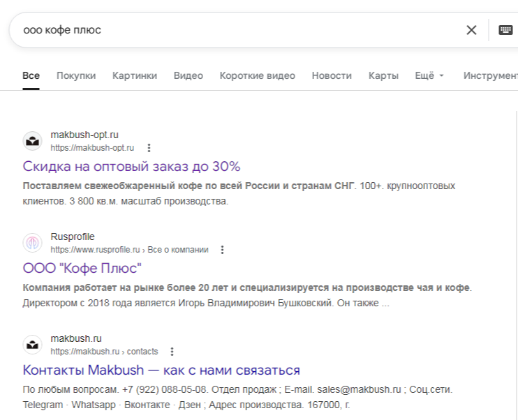
Task: Open the more options menu for makbush-opt.ru result
Action: coord(149,148)
